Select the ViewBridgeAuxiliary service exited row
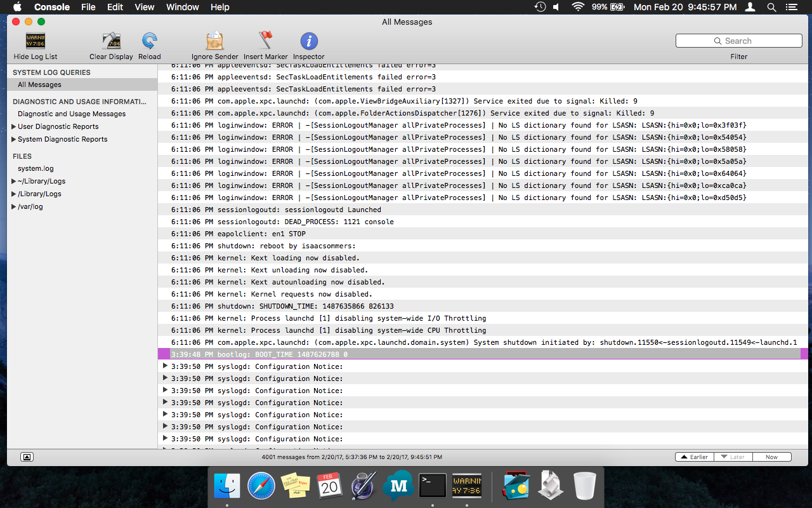Image resolution: width=812 pixels, height=508 pixels. [x=484, y=101]
